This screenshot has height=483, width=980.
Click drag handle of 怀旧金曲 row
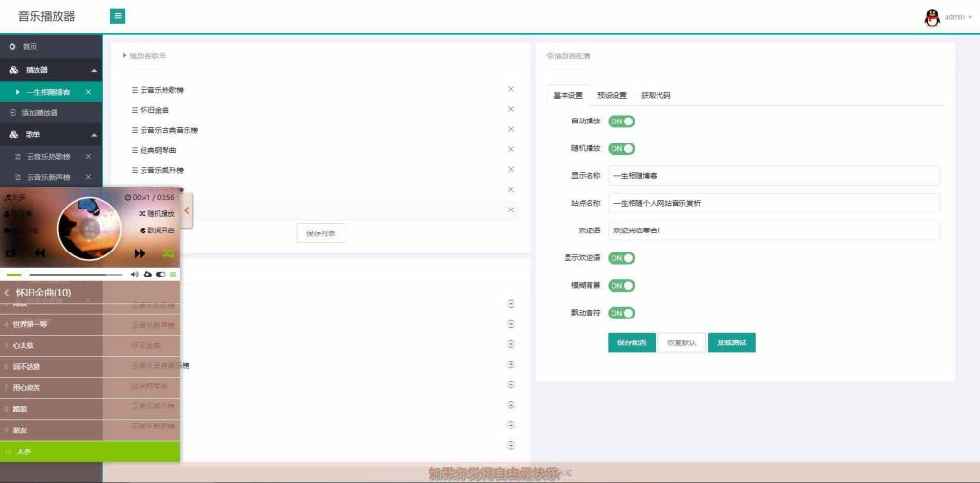click(134, 110)
